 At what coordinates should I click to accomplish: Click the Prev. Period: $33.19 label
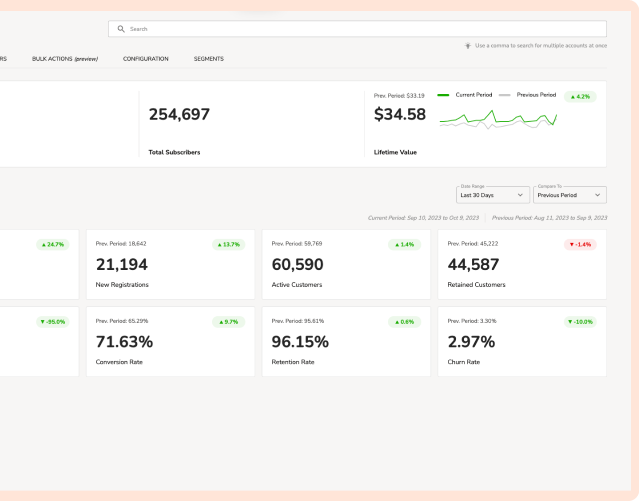(399, 96)
